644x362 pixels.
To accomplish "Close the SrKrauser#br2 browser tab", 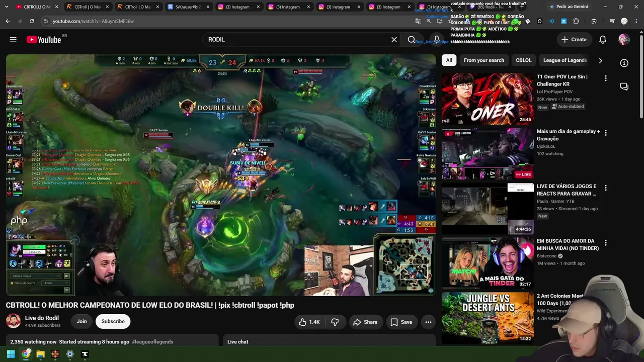I will 208,7.
